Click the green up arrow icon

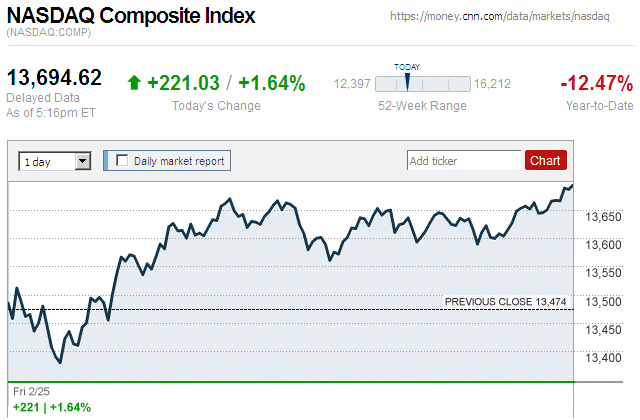tap(135, 83)
